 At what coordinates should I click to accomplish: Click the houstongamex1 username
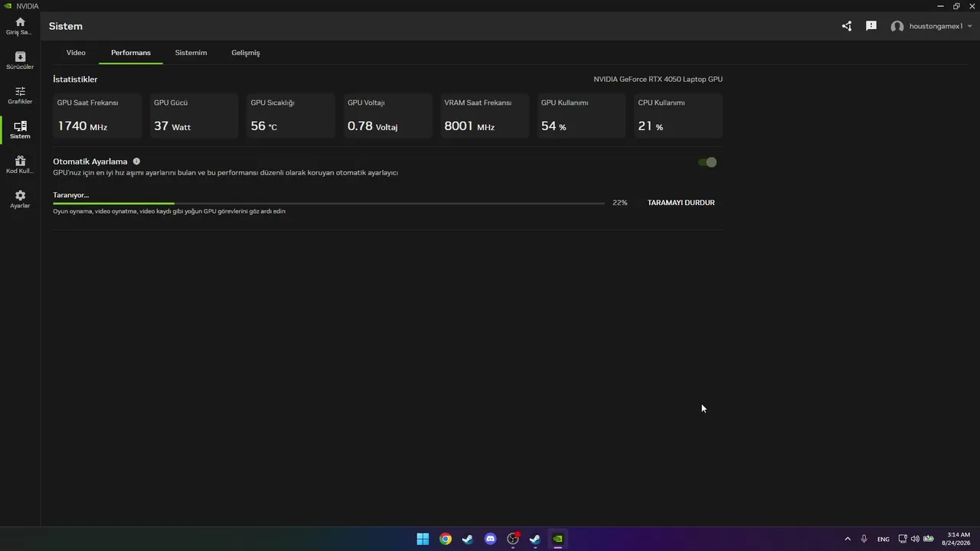coord(936,26)
